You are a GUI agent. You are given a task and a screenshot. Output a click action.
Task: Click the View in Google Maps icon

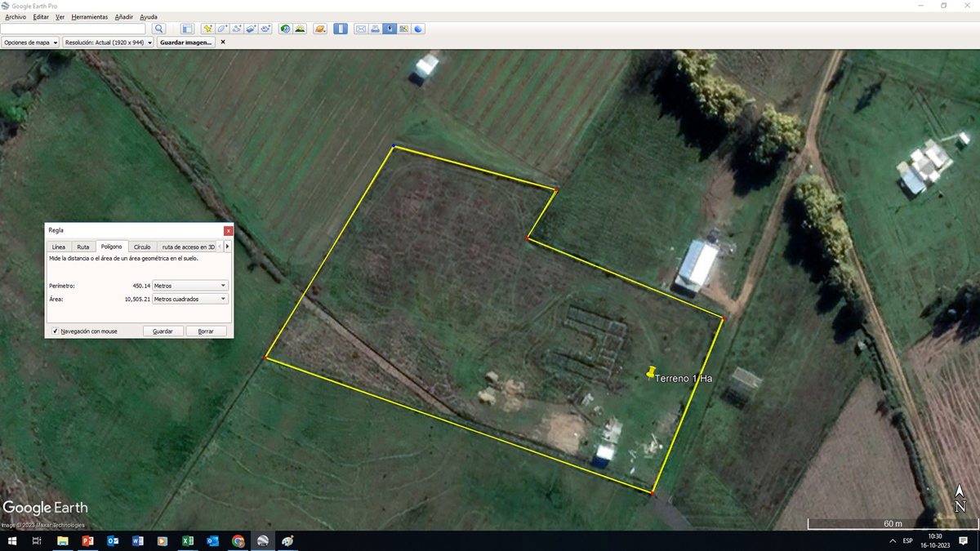pyautogui.click(x=404, y=29)
